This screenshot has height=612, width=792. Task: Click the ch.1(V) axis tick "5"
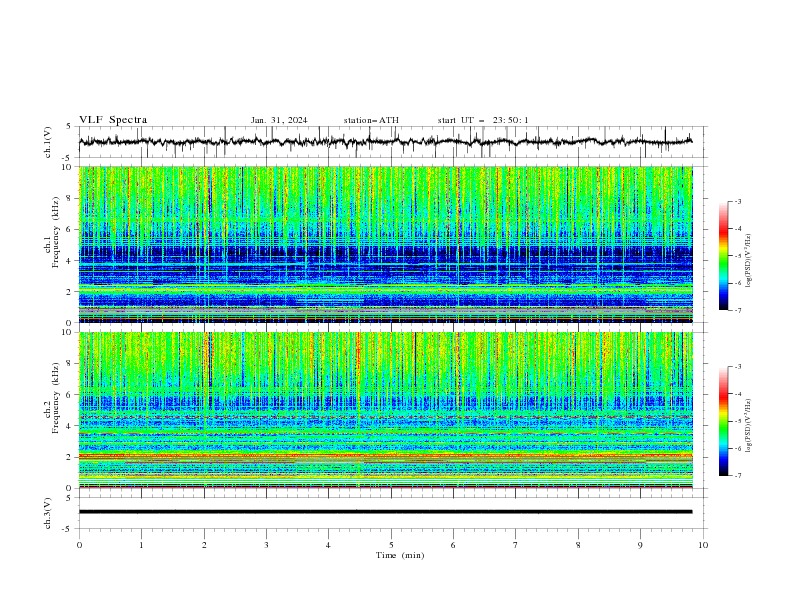pos(69,126)
